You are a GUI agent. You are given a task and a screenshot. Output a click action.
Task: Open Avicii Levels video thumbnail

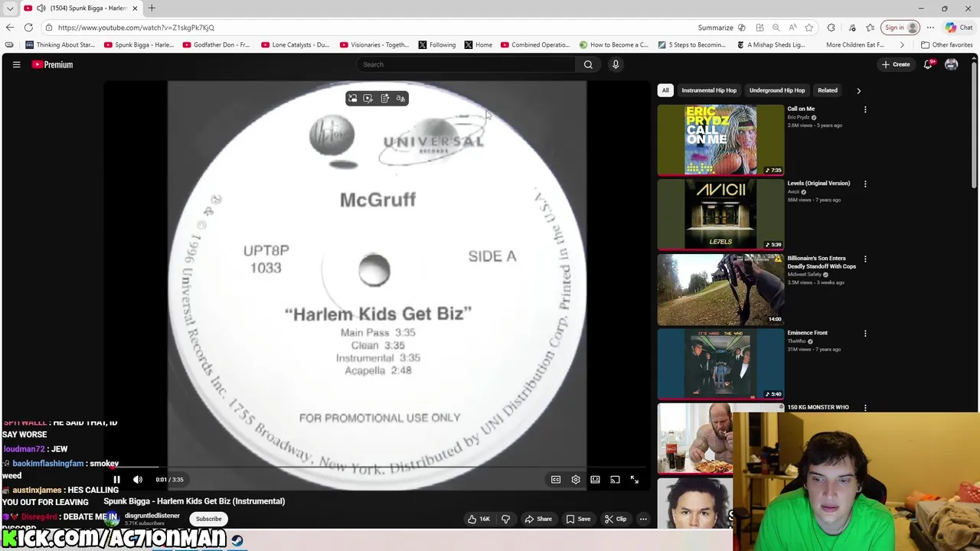coord(720,214)
